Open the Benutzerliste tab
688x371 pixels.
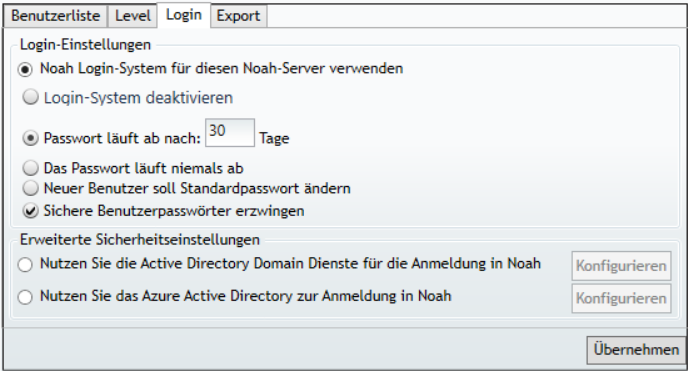pos(55,16)
